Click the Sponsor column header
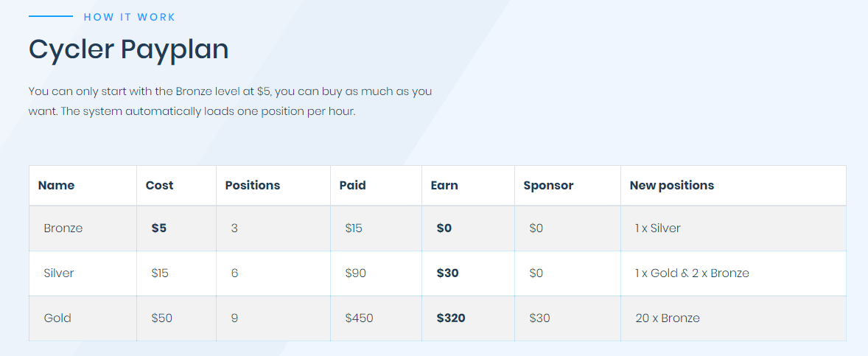Screen dimensions: 868x356 [548, 186]
